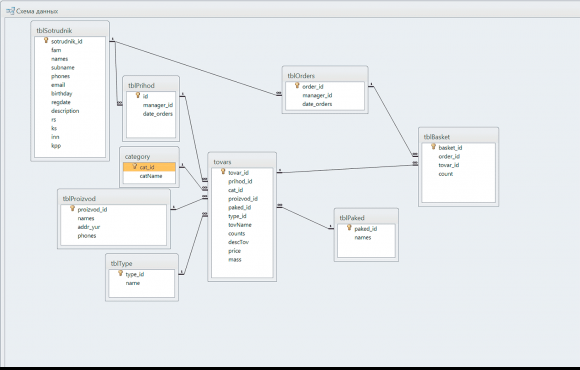580x370 pixels.
Task: Select the tovars table header
Action: coord(242,162)
